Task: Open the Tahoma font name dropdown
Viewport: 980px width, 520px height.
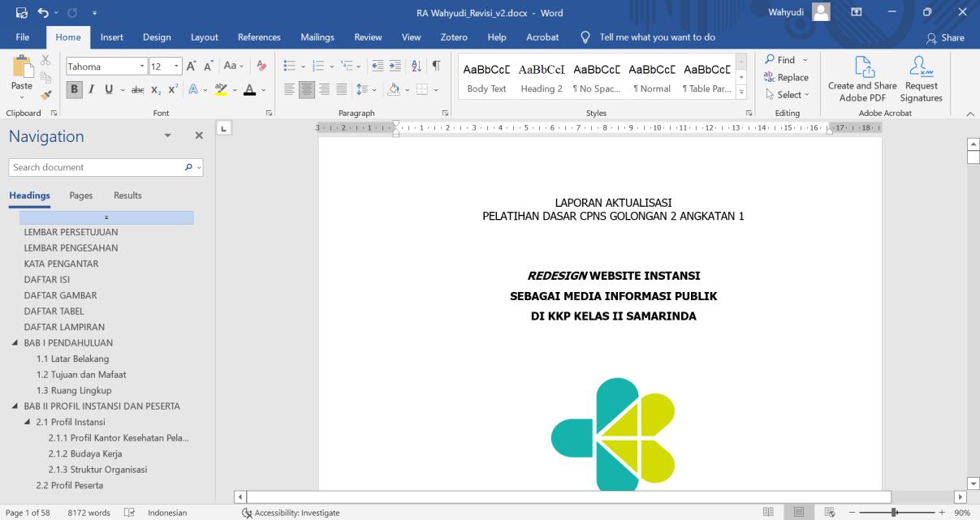Action: click(141, 67)
